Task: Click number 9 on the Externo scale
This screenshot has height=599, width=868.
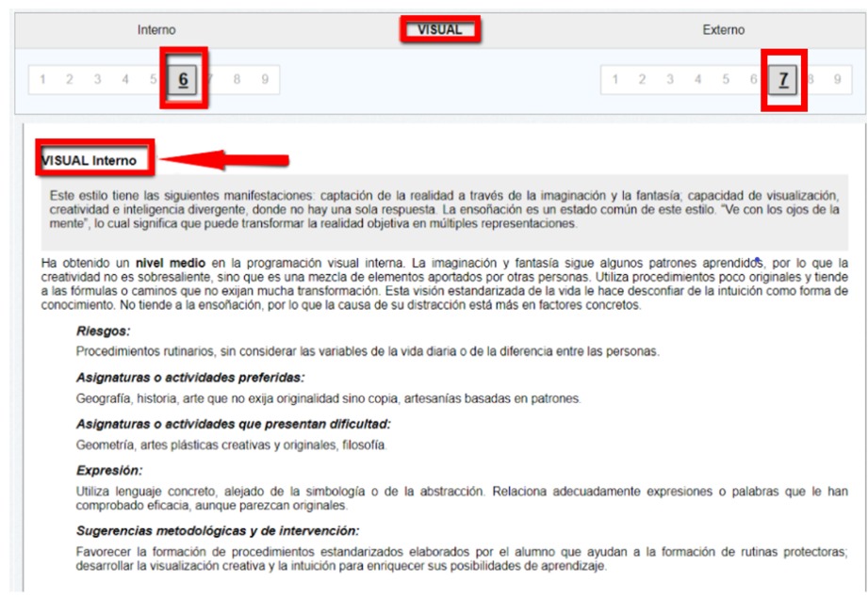Action: (837, 80)
